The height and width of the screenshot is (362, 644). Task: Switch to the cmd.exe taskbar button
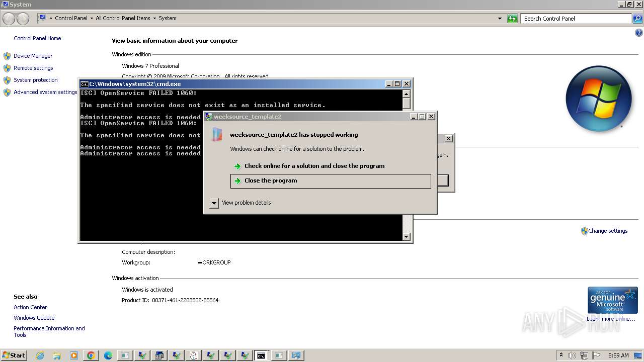point(261,355)
